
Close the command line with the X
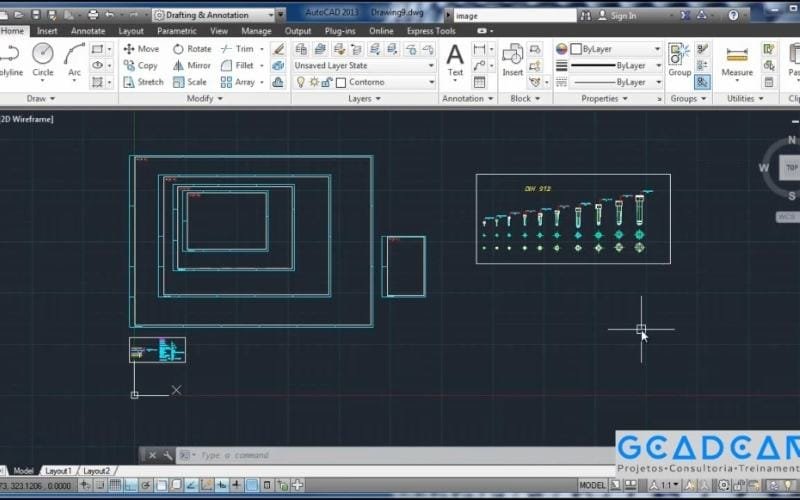[152, 455]
